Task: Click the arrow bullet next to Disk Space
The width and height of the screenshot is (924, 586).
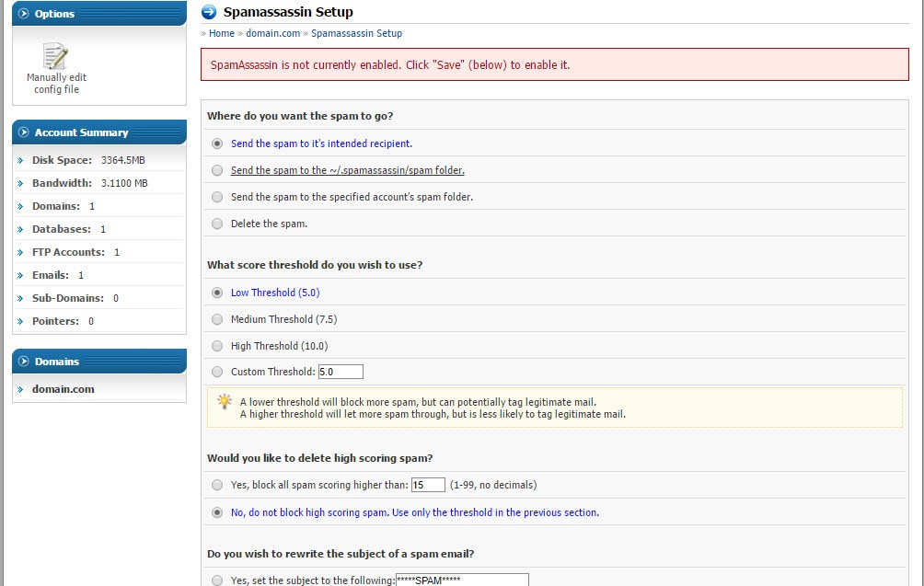Action: (x=20, y=160)
